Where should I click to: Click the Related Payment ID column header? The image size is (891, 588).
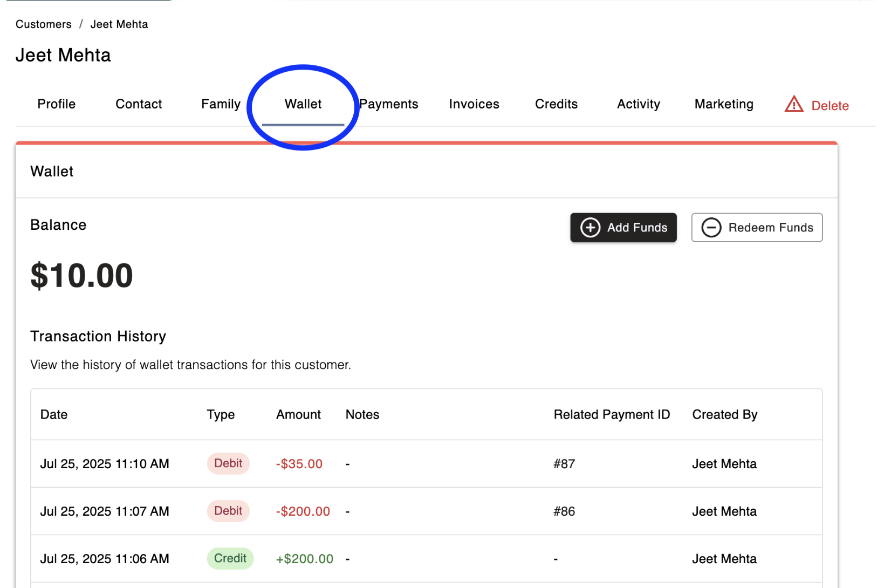pyautogui.click(x=612, y=415)
